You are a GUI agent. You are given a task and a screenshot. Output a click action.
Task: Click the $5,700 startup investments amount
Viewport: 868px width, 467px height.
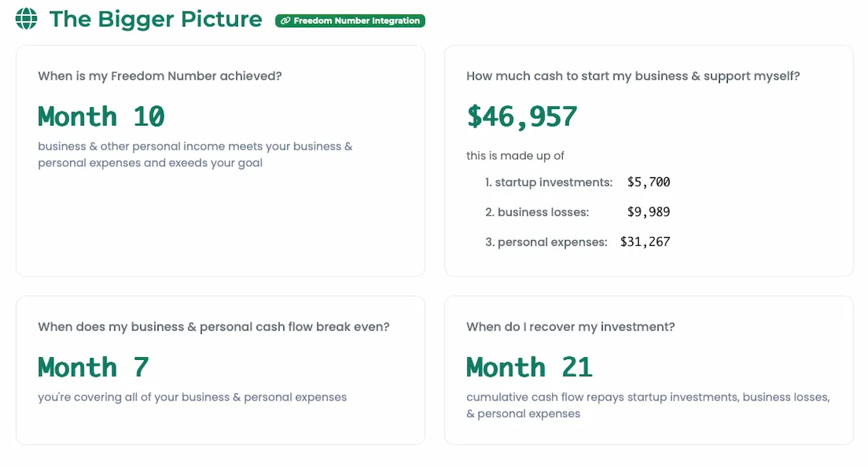pyautogui.click(x=649, y=182)
